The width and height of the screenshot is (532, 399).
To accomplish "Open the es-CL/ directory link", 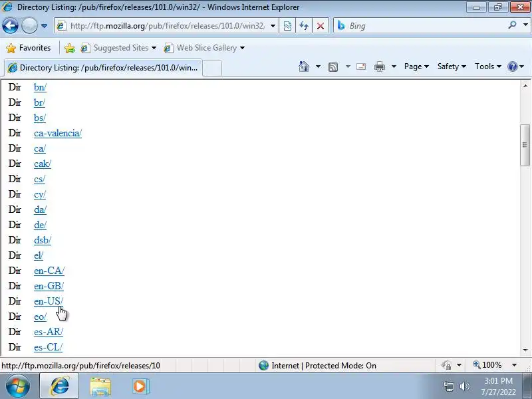I will pyautogui.click(x=48, y=346).
